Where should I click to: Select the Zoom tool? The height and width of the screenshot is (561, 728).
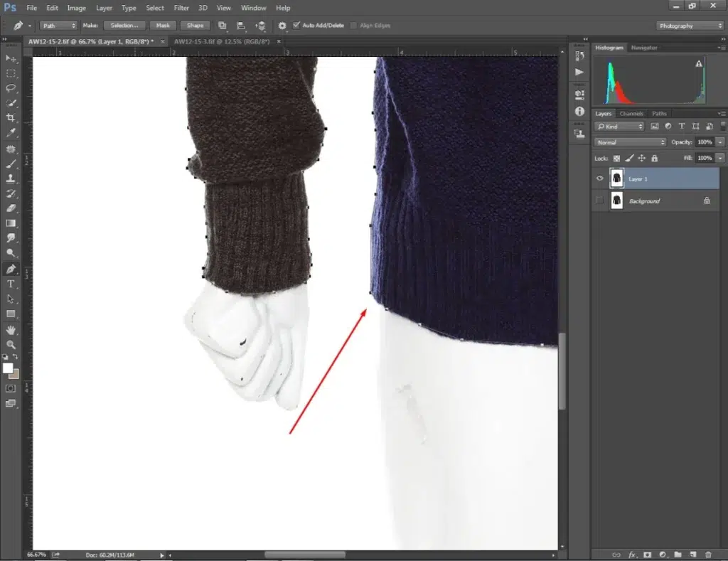tap(11, 345)
